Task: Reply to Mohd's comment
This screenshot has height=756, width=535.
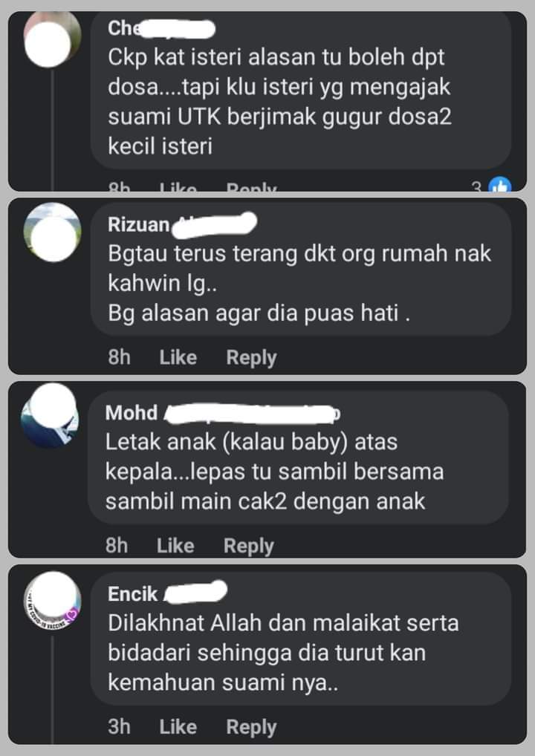Action: 248,546
